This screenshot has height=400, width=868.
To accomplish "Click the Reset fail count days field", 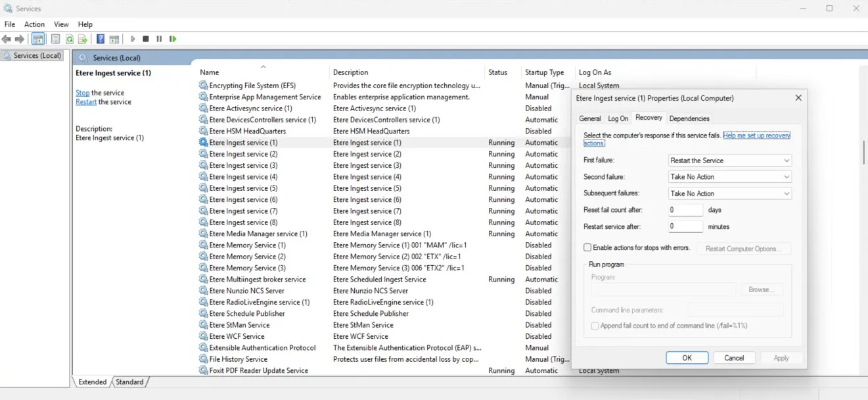I will pyautogui.click(x=685, y=210).
